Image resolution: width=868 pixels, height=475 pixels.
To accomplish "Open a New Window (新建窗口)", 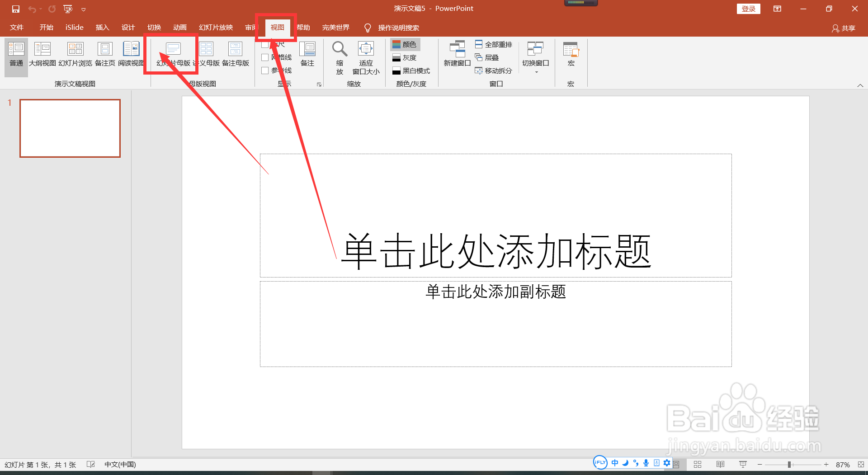I will pos(457,55).
